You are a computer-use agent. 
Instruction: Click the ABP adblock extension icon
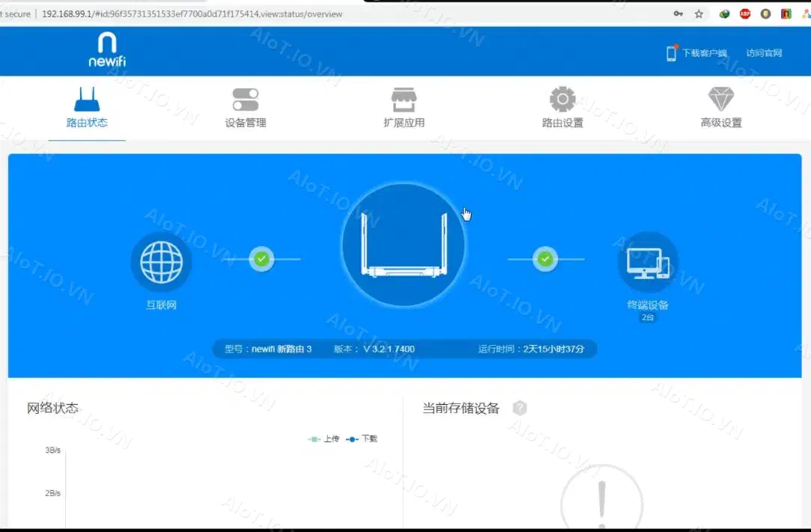(745, 14)
